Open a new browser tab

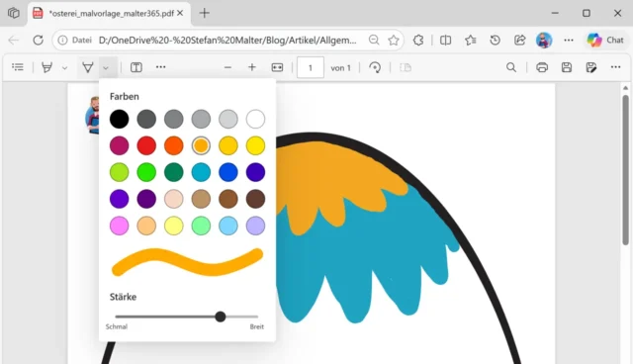pyautogui.click(x=205, y=13)
